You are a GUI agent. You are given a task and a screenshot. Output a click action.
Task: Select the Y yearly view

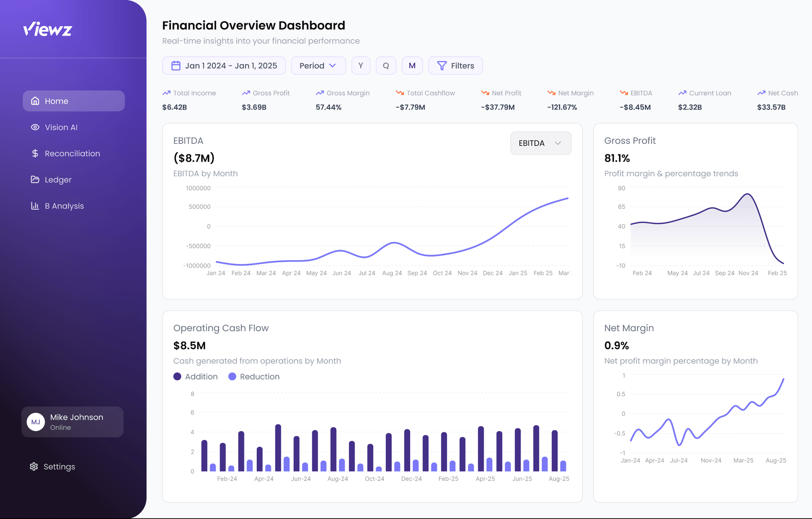coord(361,66)
